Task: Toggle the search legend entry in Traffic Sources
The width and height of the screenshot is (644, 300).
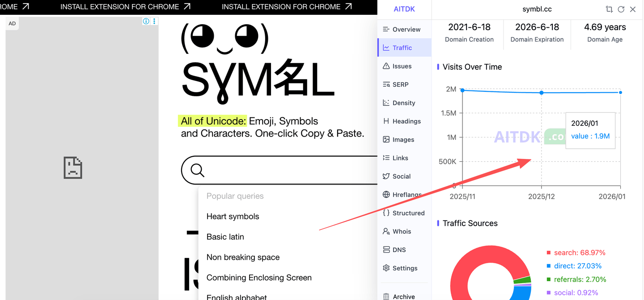Action: coord(579,253)
